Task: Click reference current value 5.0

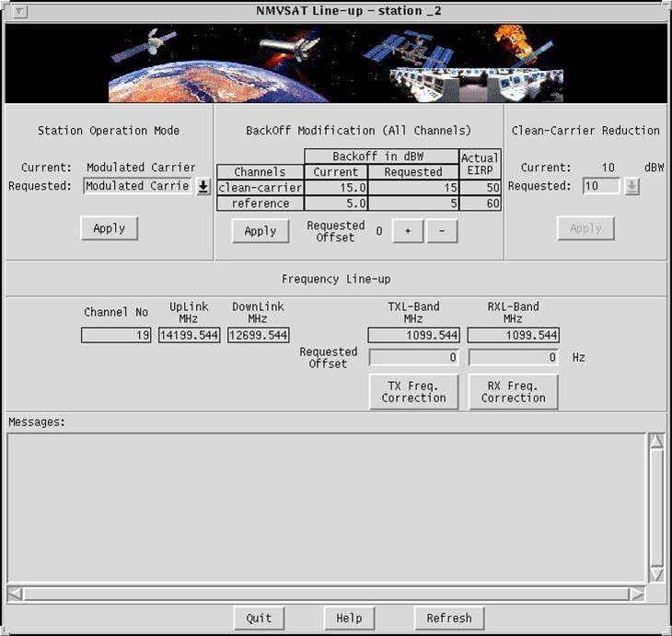Action: 336,203
